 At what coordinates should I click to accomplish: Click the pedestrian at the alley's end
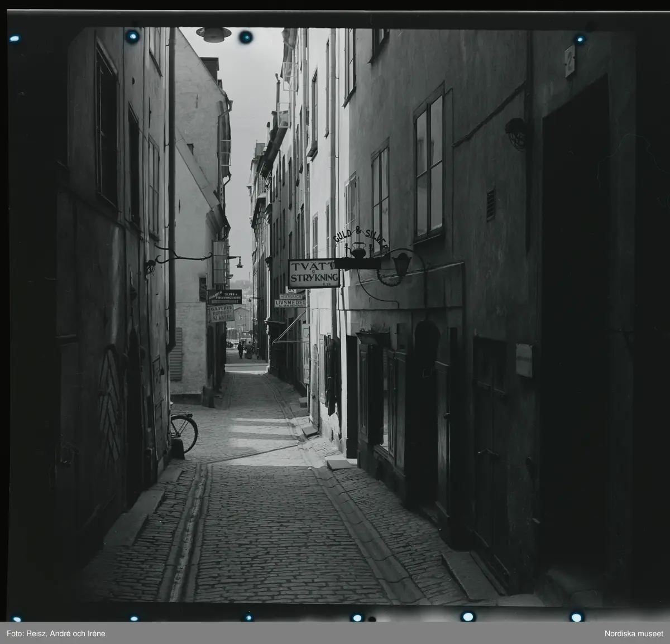tap(241, 349)
